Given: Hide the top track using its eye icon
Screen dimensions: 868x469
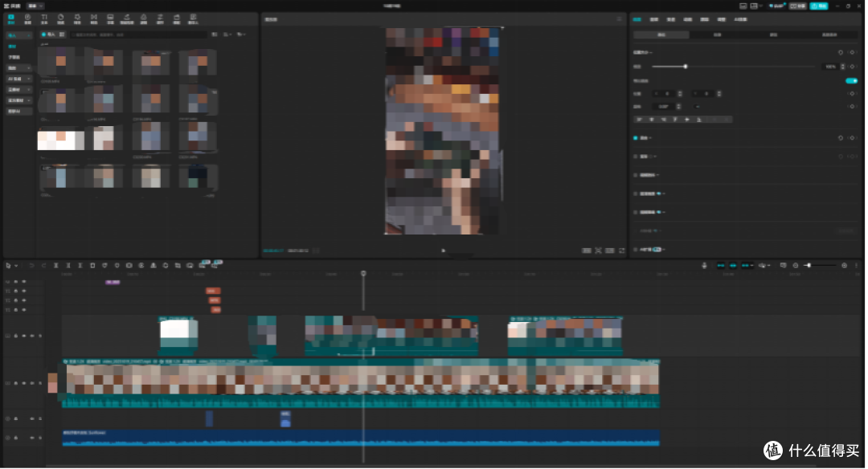Looking at the screenshot, I should coord(24,282).
